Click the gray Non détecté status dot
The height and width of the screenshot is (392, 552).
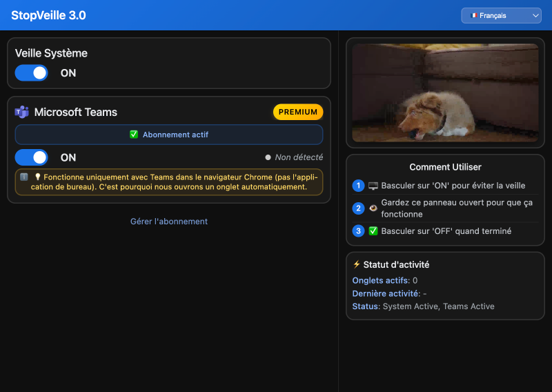[268, 157]
